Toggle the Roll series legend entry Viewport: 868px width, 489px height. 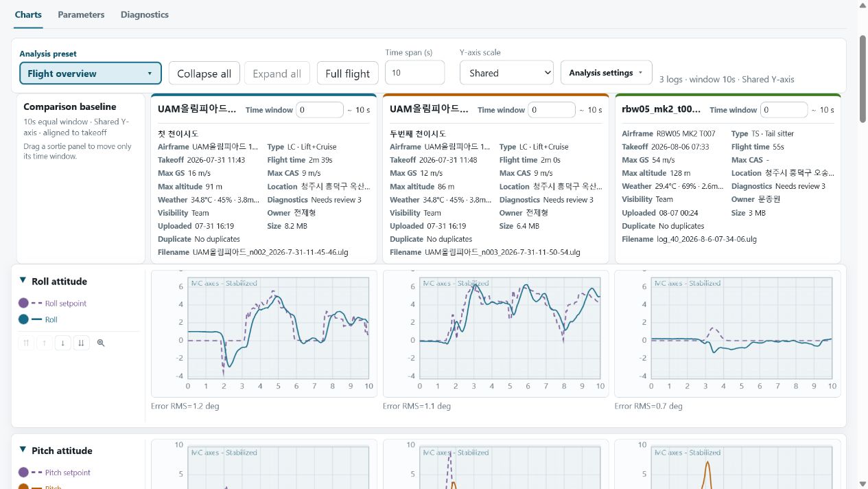click(38, 319)
